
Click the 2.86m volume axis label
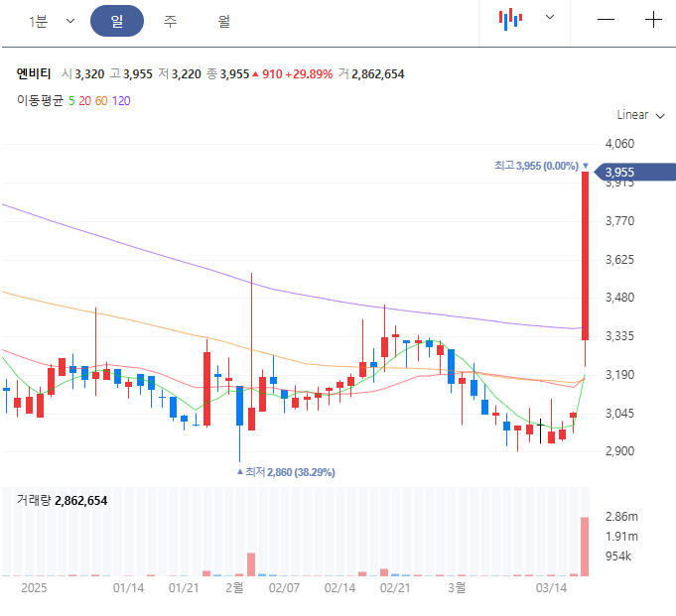(621, 517)
